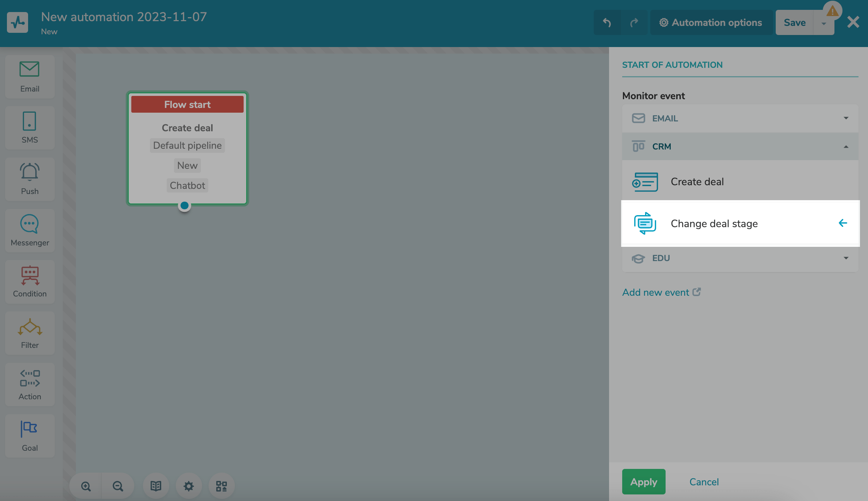Choose the Change deal stage event

714,224
